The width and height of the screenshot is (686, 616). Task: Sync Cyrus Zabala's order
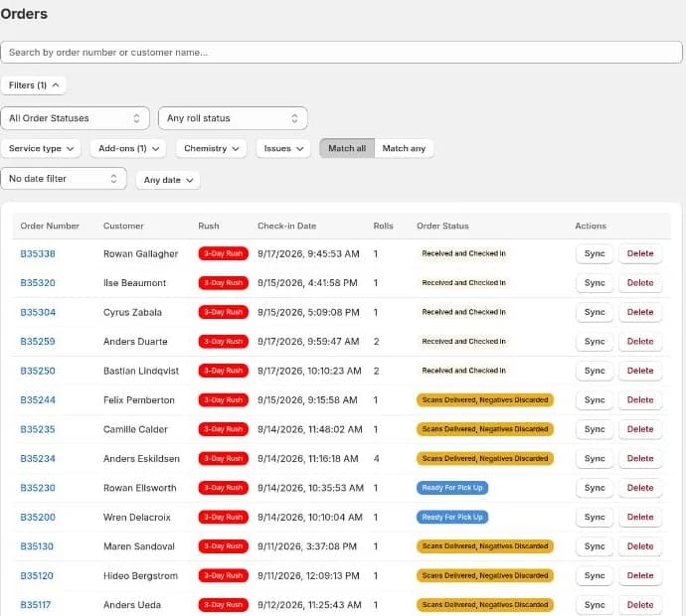(595, 312)
